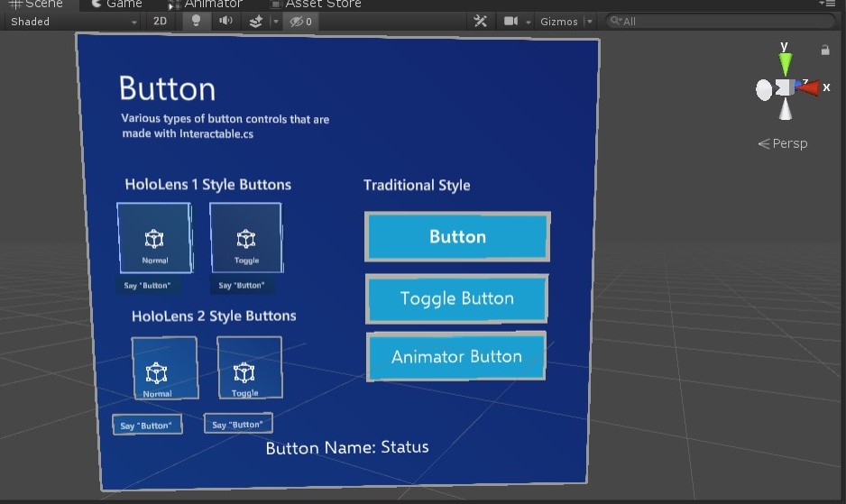This screenshot has height=504, width=846.
Task: Switch to the Scene tab
Action: click(x=36, y=5)
